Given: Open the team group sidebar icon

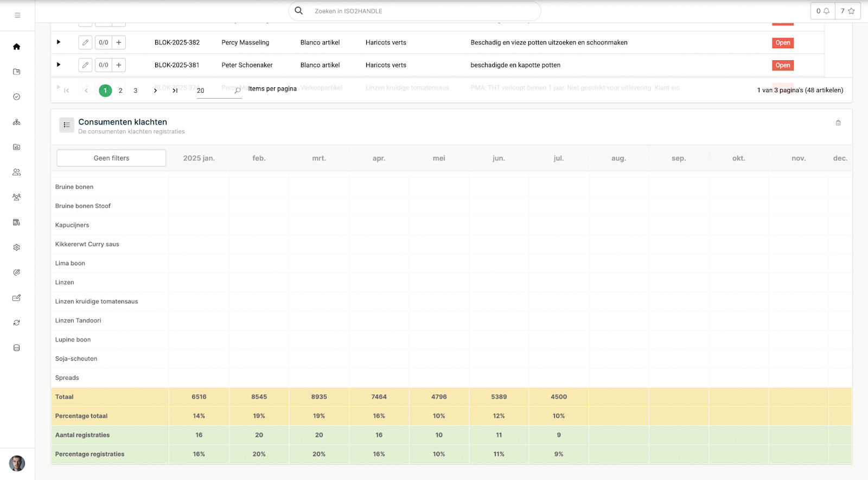Looking at the screenshot, I should [17, 197].
